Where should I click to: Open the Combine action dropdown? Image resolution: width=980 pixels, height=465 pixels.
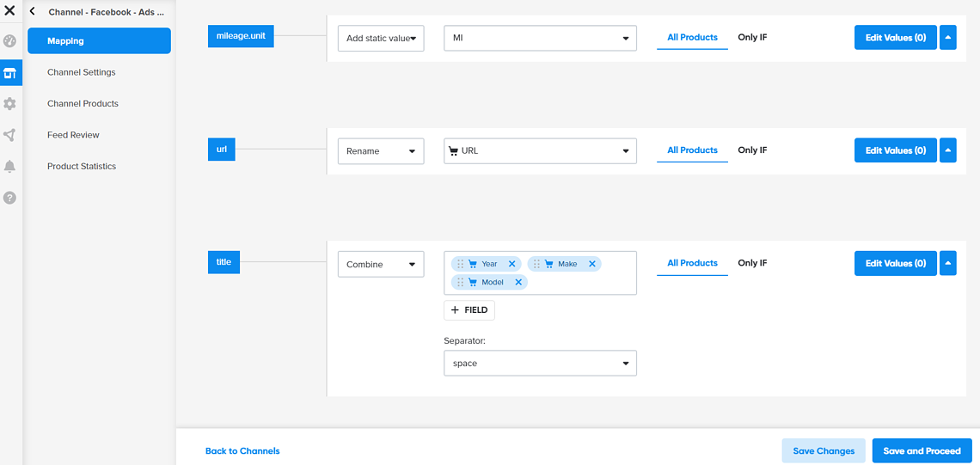tap(381, 265)
